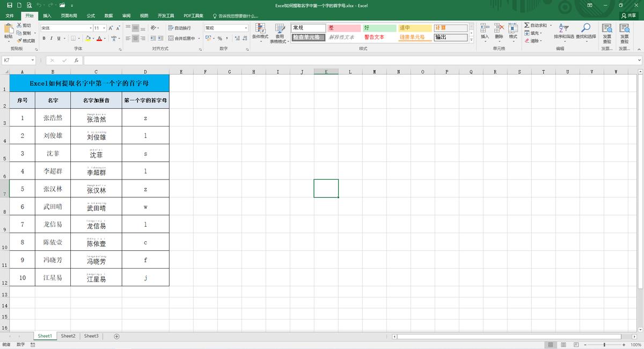Click the 共享 (Share) button
Image resolution: width=644 pixels, height=349 pixels.
628,16
